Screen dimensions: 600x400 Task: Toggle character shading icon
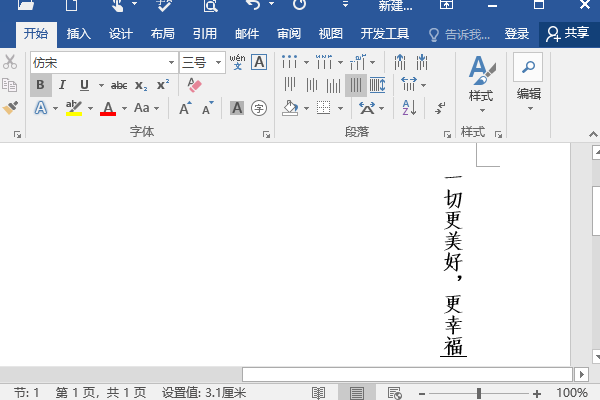coord(237,108)
